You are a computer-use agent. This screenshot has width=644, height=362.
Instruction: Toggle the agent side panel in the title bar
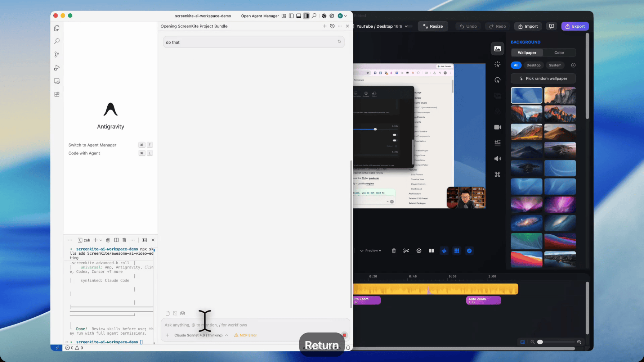point(306,16)
